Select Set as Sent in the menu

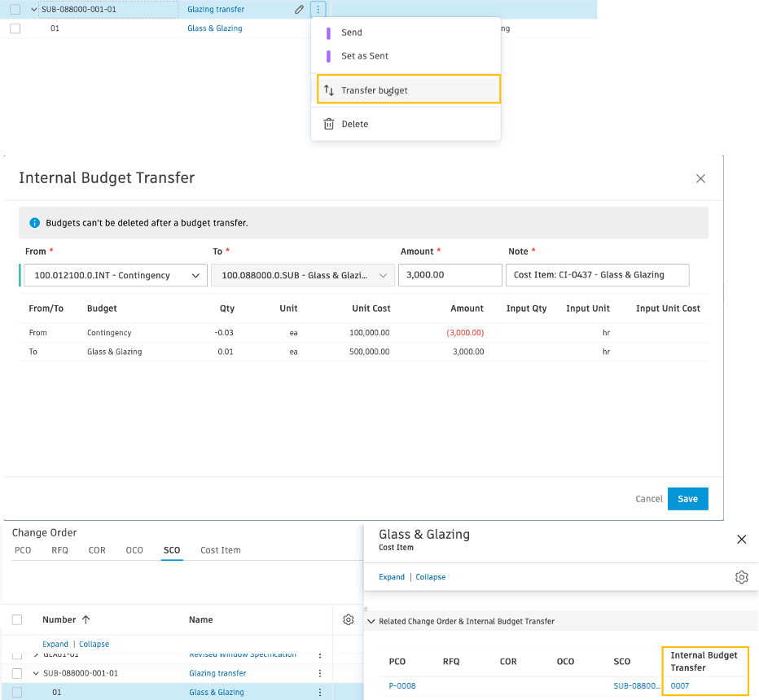click(364, 56)
